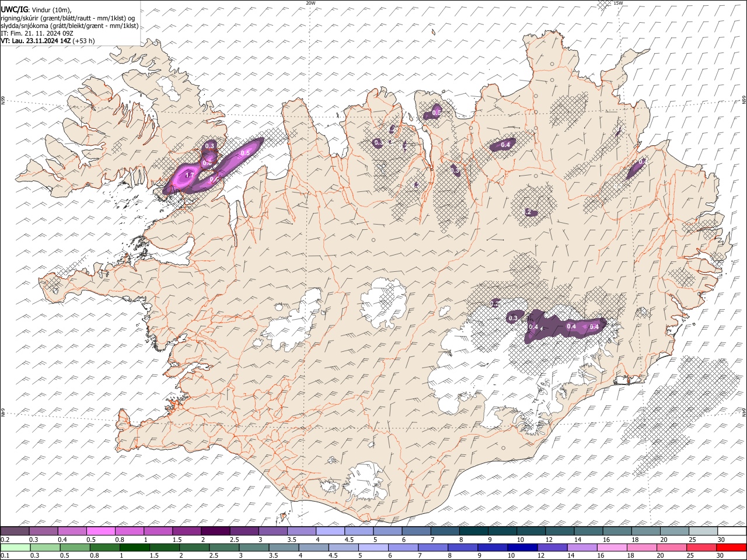Screen dimensions: 747x560
Task: Click the 0.2 label in the top legend row
Action: 5,540
